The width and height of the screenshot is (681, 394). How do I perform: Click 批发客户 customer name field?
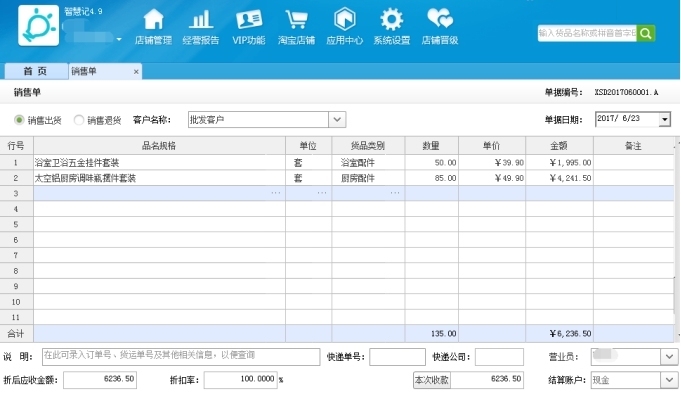point(258,119)
